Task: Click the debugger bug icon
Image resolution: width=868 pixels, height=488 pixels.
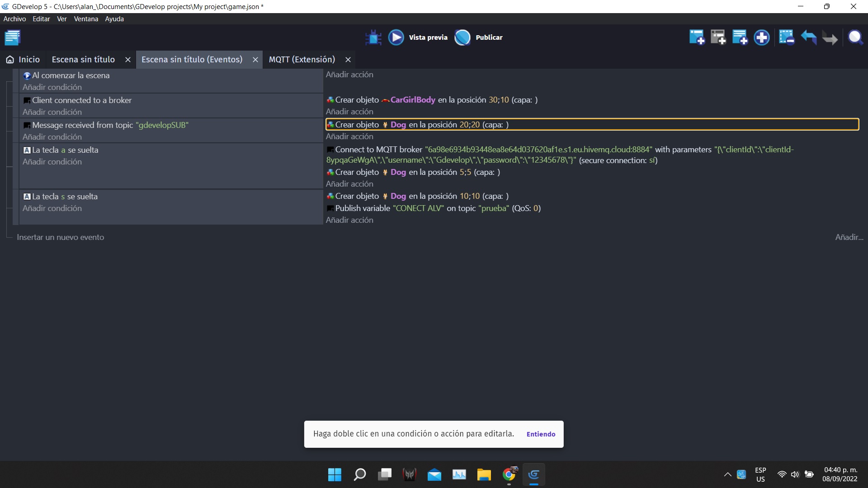Action: pyautogui.click(x=373, y=38)
